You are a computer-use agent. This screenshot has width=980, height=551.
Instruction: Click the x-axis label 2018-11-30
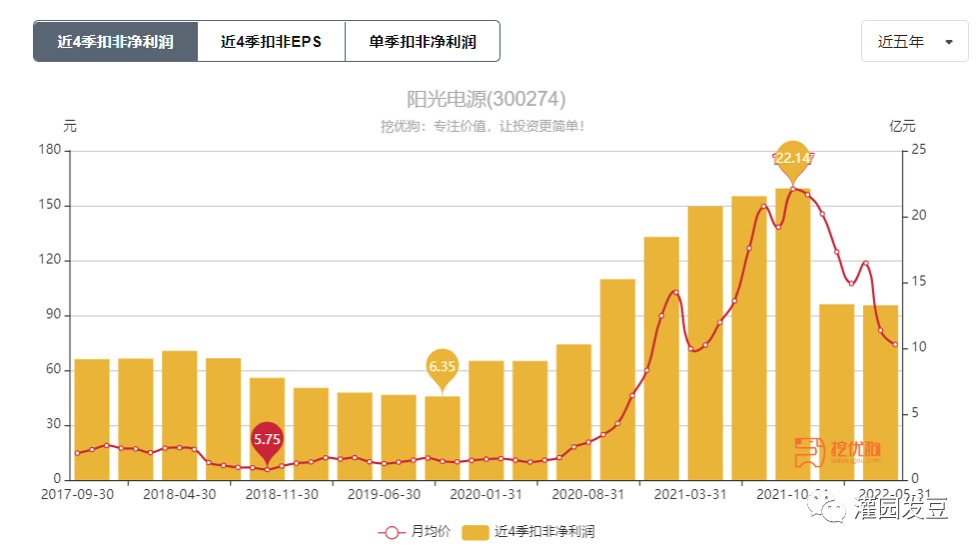(282, 494)
